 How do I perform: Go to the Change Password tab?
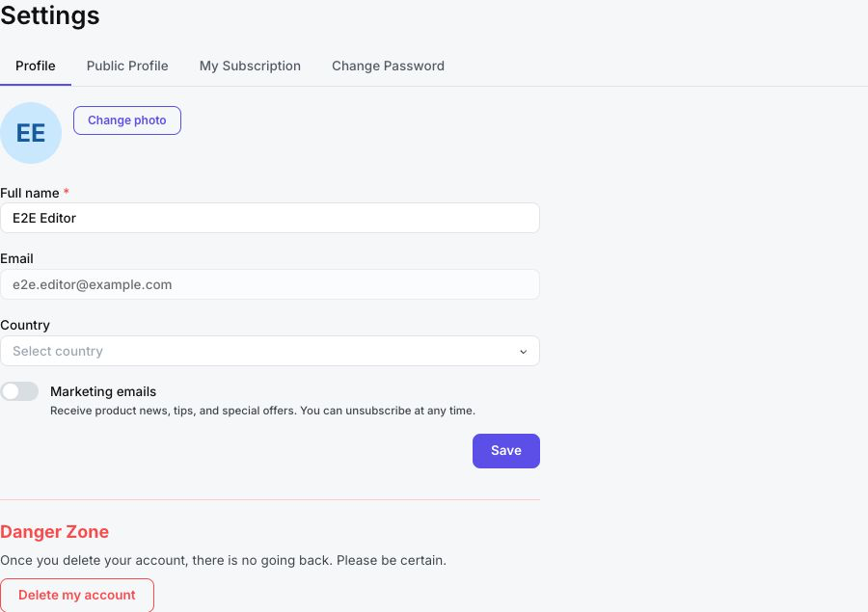388,66
